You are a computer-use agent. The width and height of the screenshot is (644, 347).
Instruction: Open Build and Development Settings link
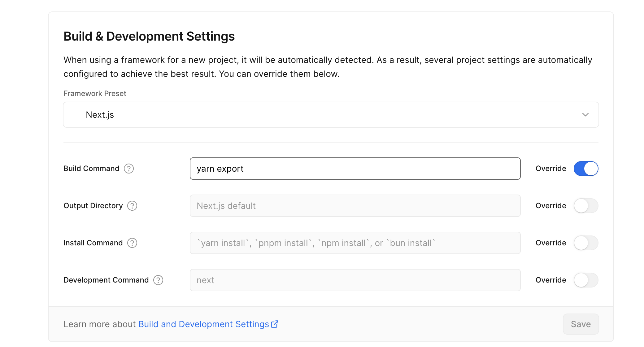tap(203, 324)
